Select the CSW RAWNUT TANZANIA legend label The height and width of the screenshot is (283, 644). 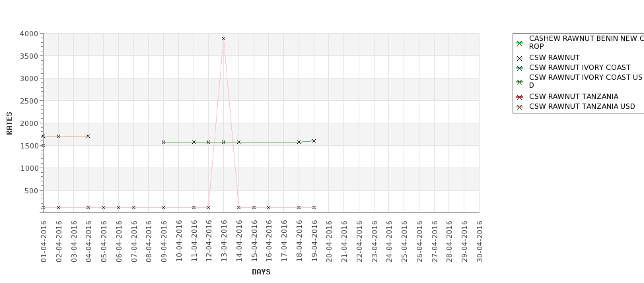click(x=573, y=96)
